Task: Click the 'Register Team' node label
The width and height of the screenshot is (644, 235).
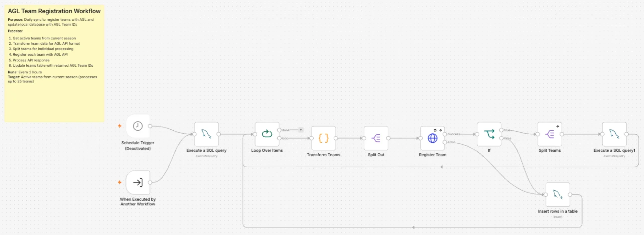Action: pyautogui.click(x=432, y=155)
